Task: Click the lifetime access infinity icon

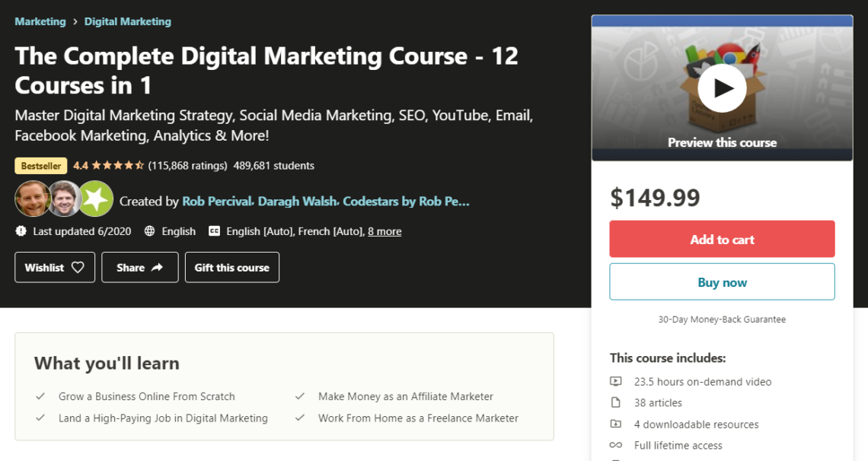Action: 618,445
